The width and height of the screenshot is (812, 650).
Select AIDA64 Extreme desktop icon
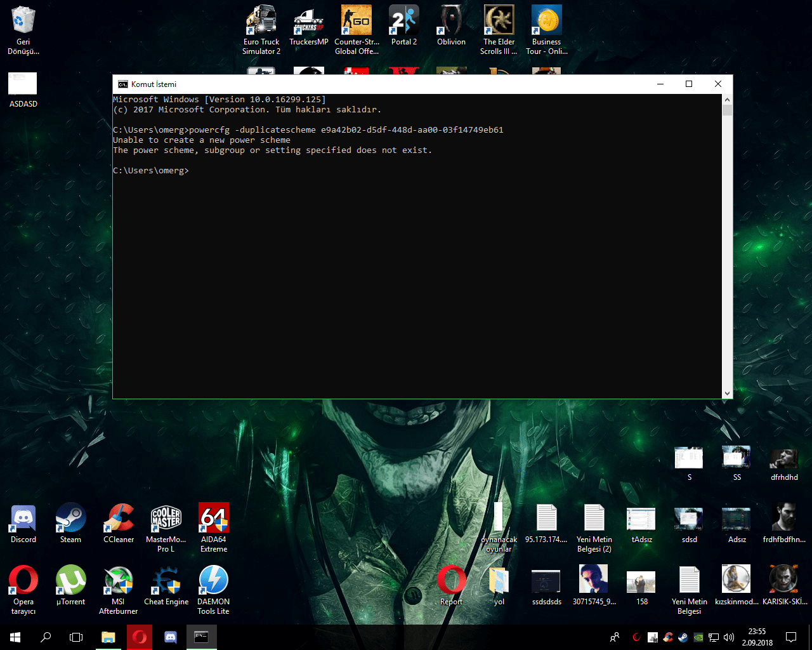coord(214,519)
